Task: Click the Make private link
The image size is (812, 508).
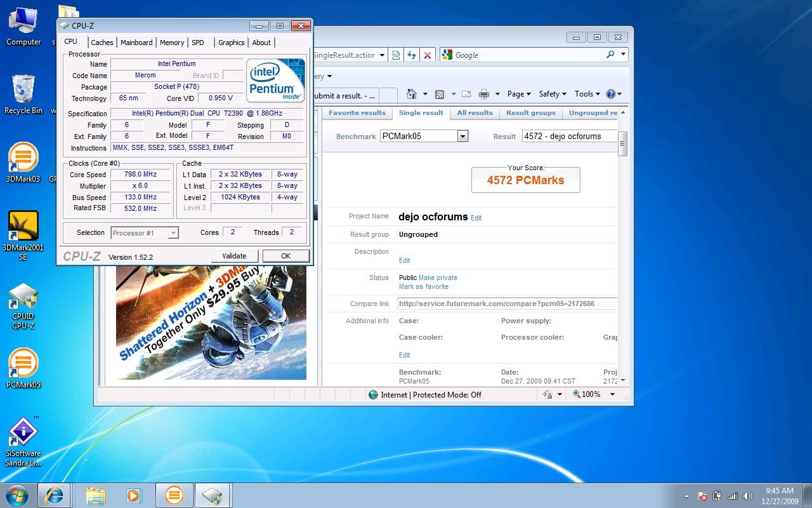Action: [438, 277]
